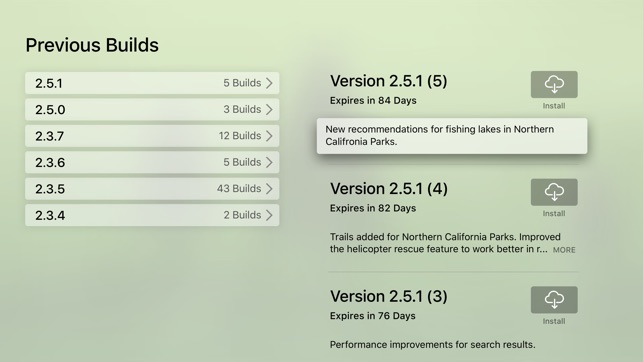This screenshot has width=643, height=362.
Task: Open the 2.3.7 builds row
Action: coord(152,136)
